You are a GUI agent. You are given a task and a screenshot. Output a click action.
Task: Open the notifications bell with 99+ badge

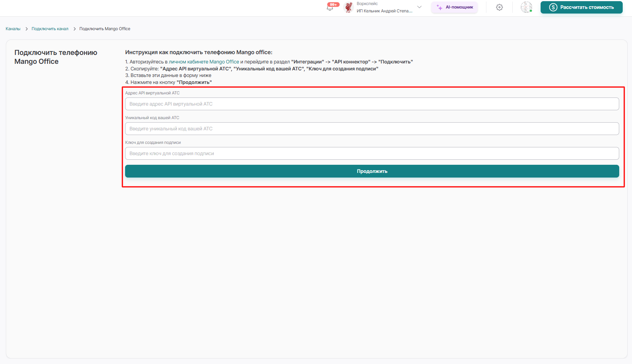(x=331, y=7)
